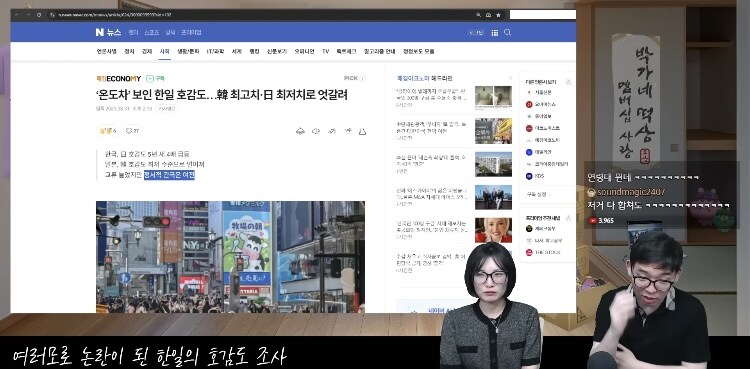This screenshot has height=369, width=750.
Task: Click the Tokyo street article photo
Action: tap(231, 257)
